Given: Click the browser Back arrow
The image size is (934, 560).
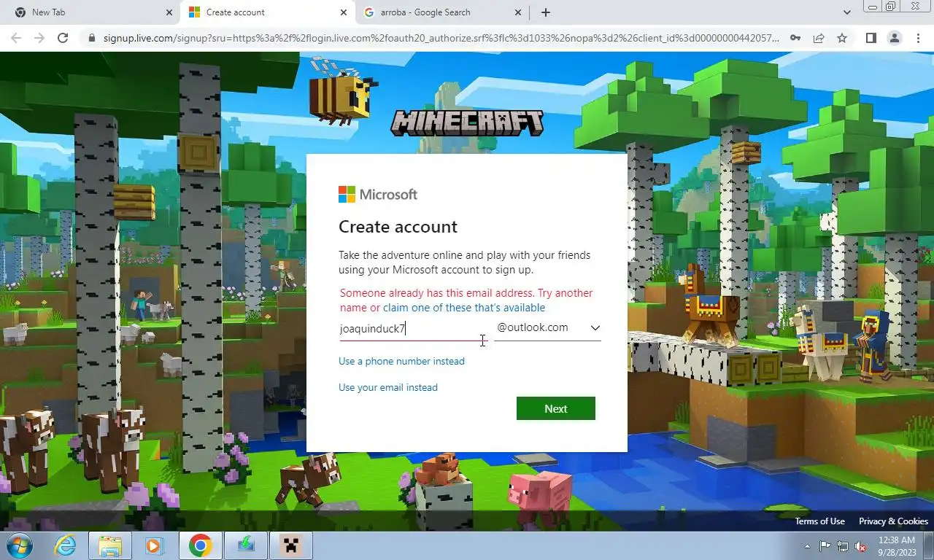Looking at the screenshot, I should tap(16, 38).
